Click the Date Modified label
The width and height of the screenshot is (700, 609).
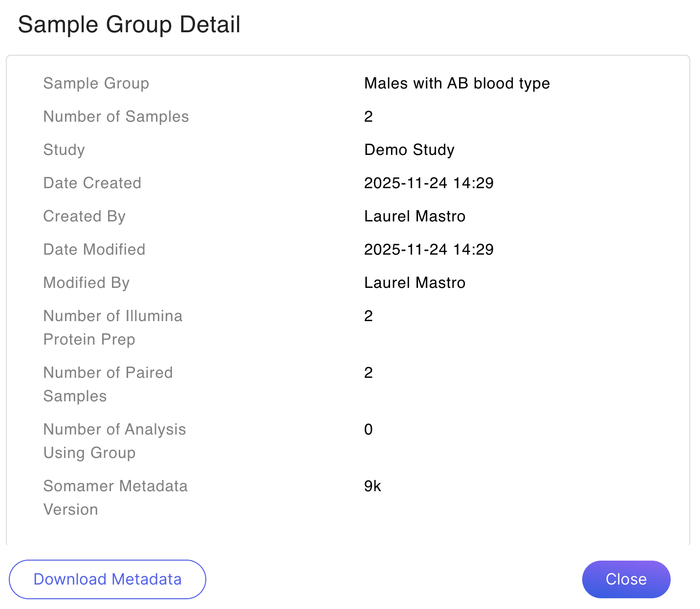[x=94, y=249]
